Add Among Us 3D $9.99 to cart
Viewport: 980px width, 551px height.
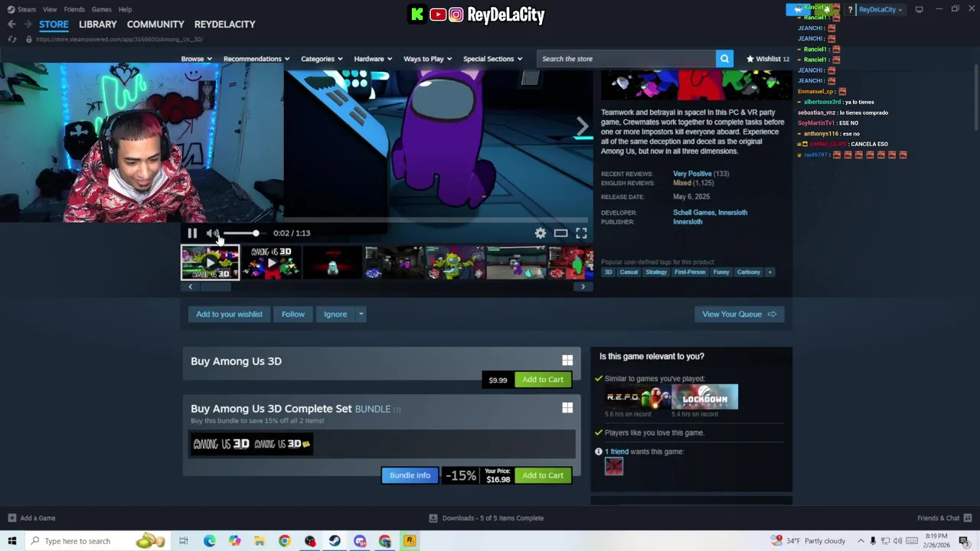(x=543, y=380)
